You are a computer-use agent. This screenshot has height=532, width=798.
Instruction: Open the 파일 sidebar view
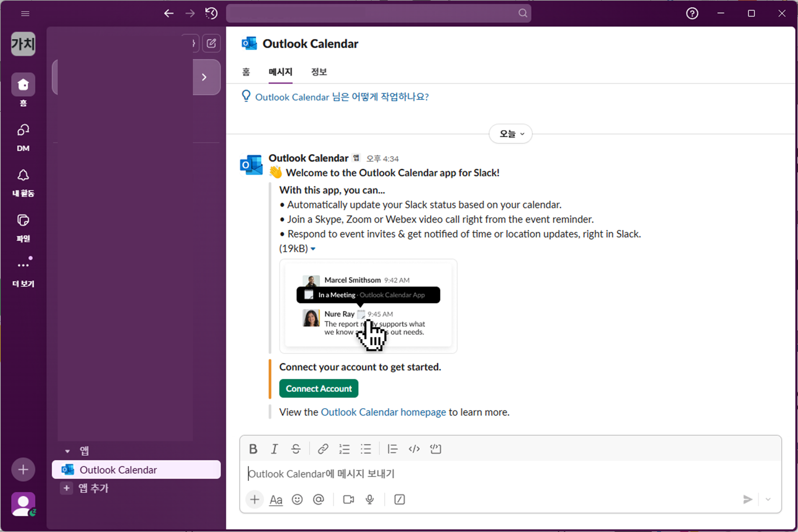click(23, 227)
